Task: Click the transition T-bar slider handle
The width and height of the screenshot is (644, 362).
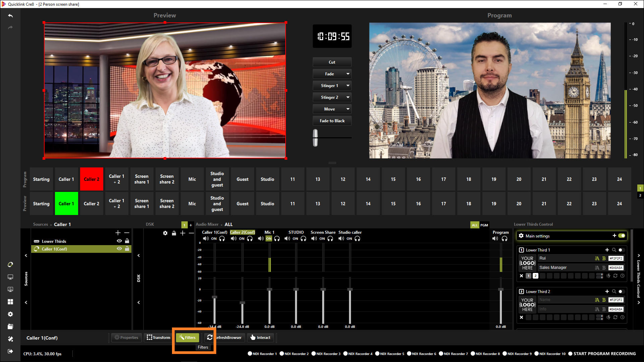Action: [315, 138]
